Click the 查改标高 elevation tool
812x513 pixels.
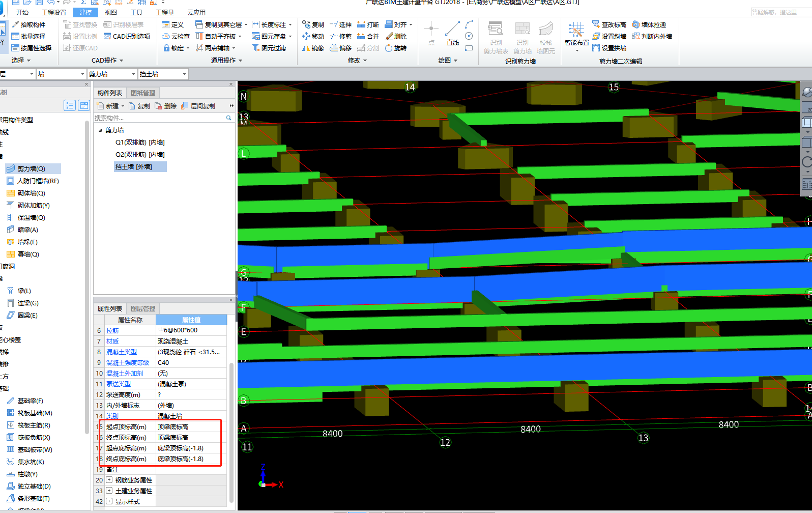pos(609,24)
